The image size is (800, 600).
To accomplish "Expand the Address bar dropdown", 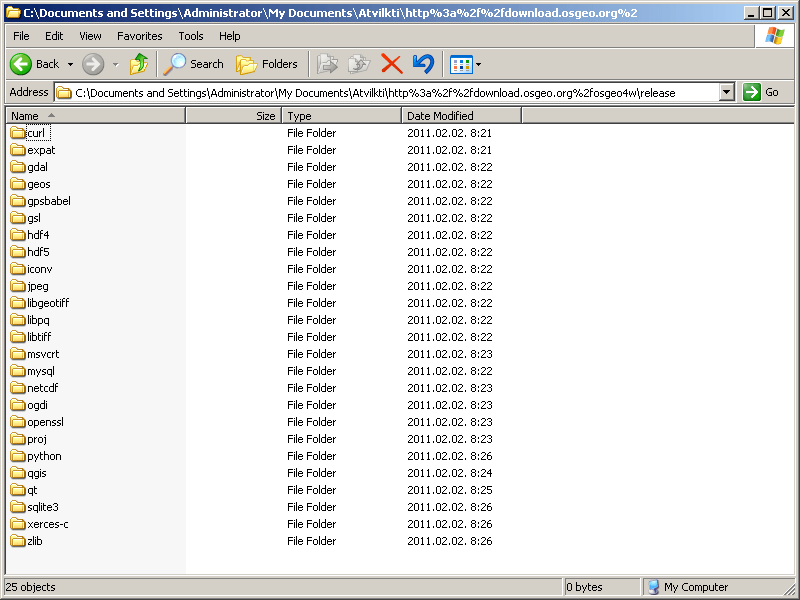I will (x=727, y=92).
